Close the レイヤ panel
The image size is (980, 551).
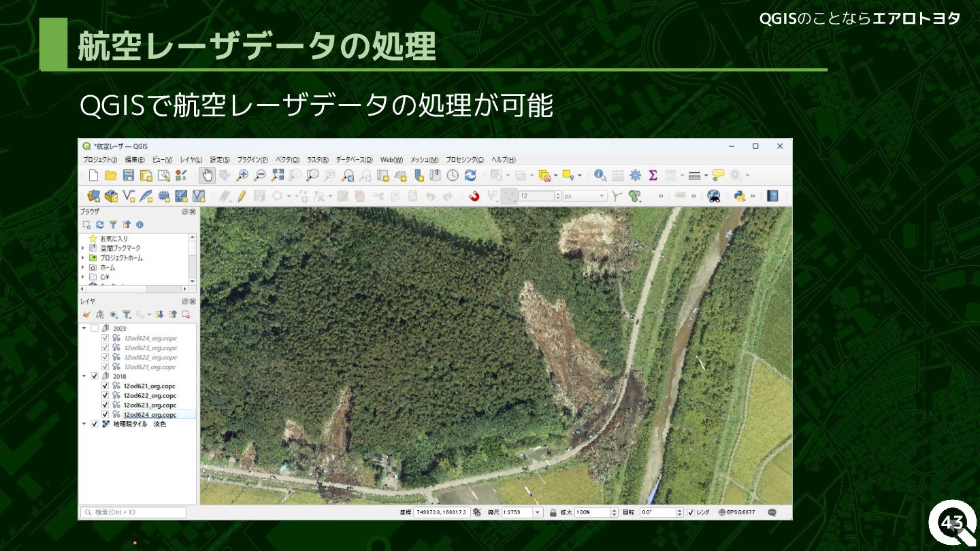(x=193, y=301)
